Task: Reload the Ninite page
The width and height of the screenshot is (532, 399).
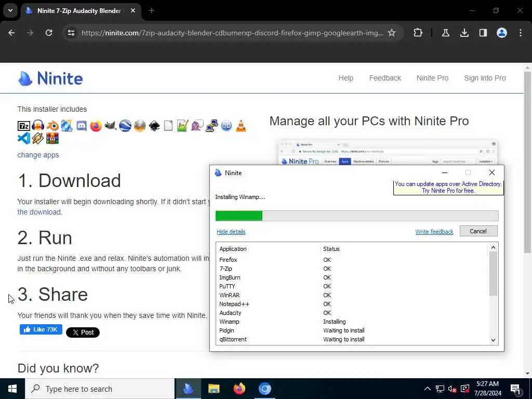Action: point(49,33)
